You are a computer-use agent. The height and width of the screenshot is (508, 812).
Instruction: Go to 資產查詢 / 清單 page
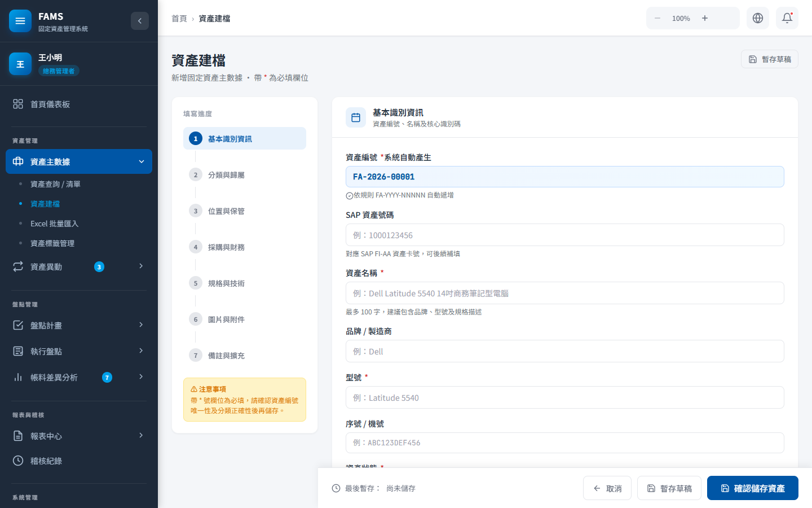(55, 184)
